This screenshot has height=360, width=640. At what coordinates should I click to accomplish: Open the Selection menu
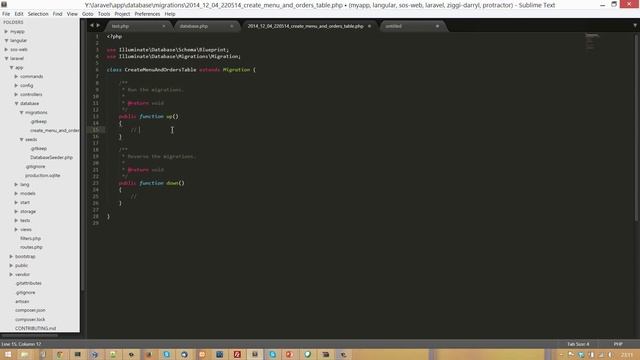pyautogui.click(x=38, y=13)
